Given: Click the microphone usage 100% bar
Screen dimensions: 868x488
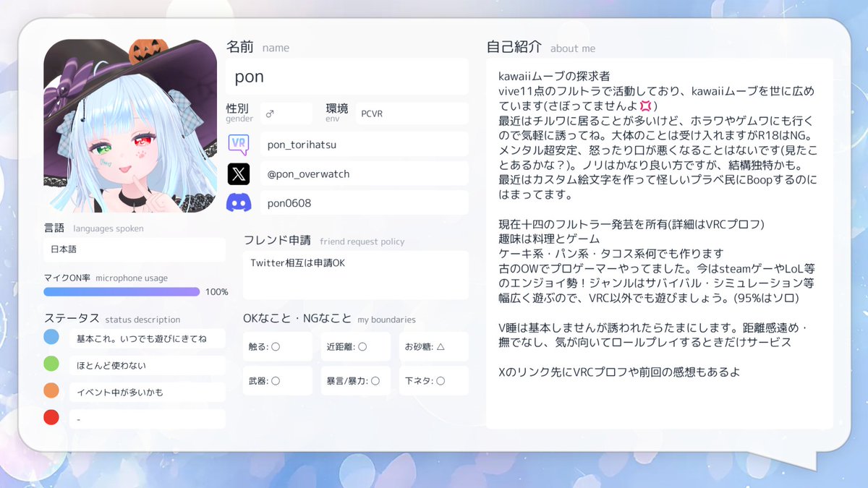Looking at the screenshot, I should tap(122, 292).
